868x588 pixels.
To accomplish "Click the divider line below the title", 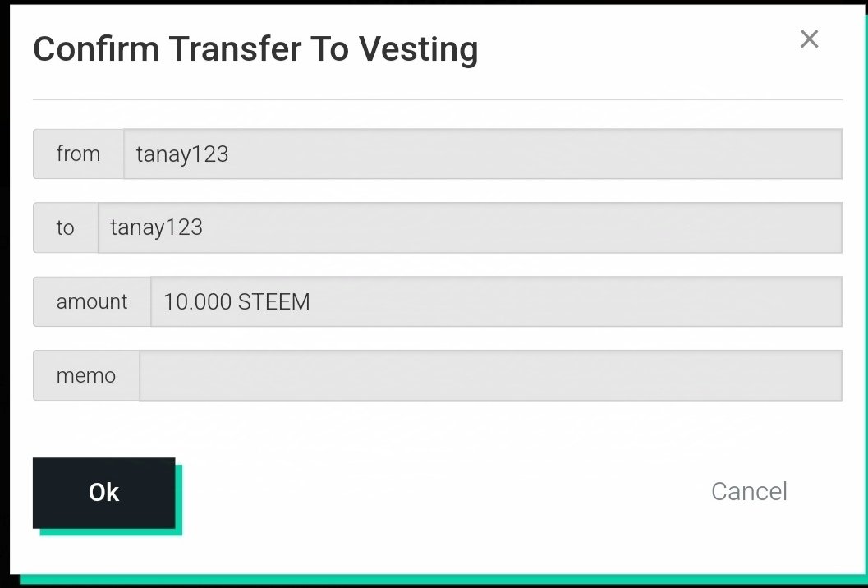I will (437, 99).
